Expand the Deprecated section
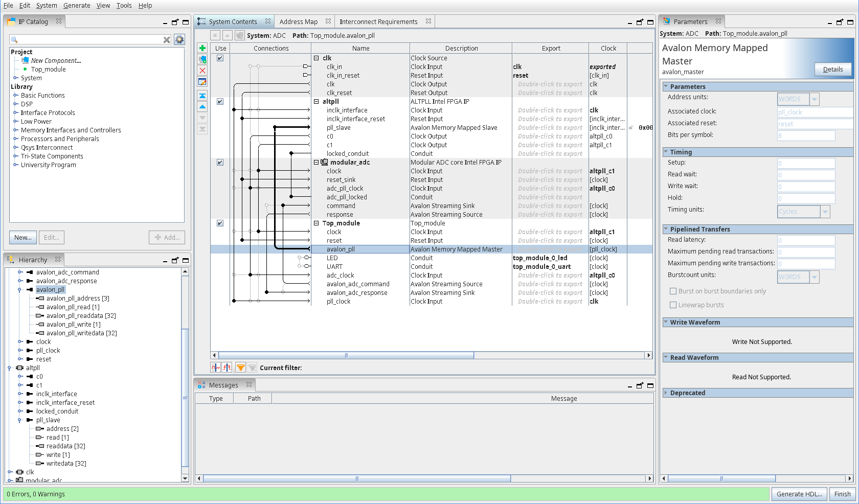The height and width of the screenshot is (504, 859). coord(666,393)
